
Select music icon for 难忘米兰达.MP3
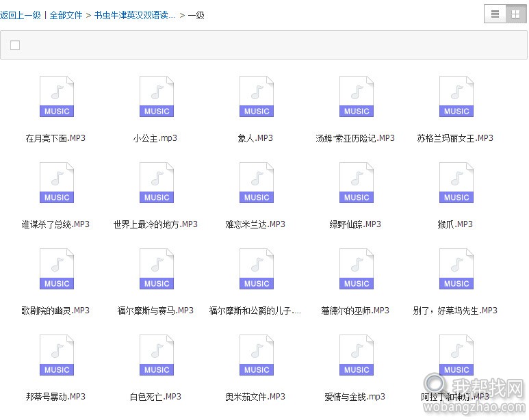257,183
